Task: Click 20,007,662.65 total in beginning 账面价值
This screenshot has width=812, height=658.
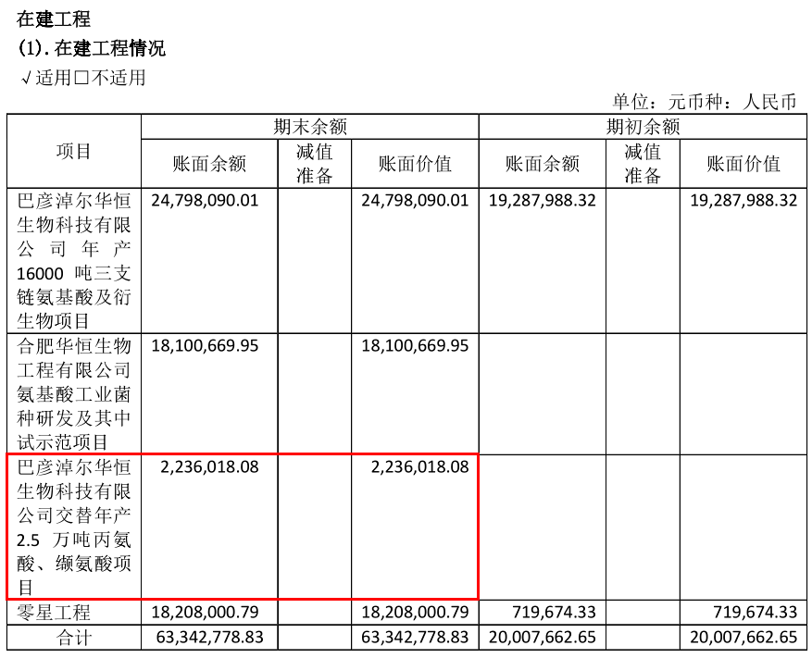Action: click(x=743, y=637)
